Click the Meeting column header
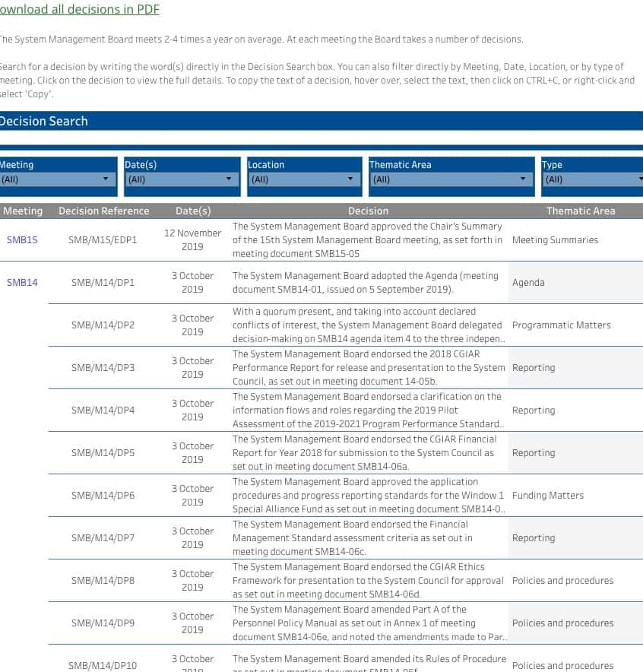 [x=23, y=211]
